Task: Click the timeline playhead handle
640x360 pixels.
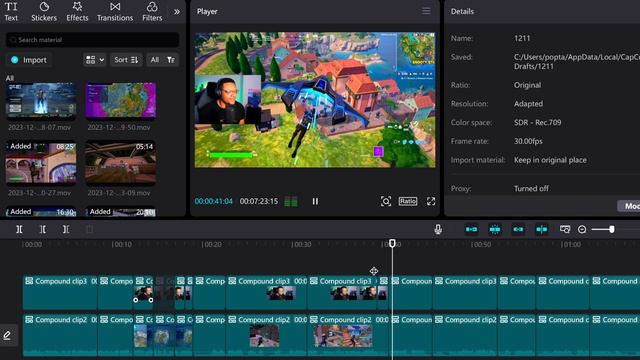Action: point(392,244)
